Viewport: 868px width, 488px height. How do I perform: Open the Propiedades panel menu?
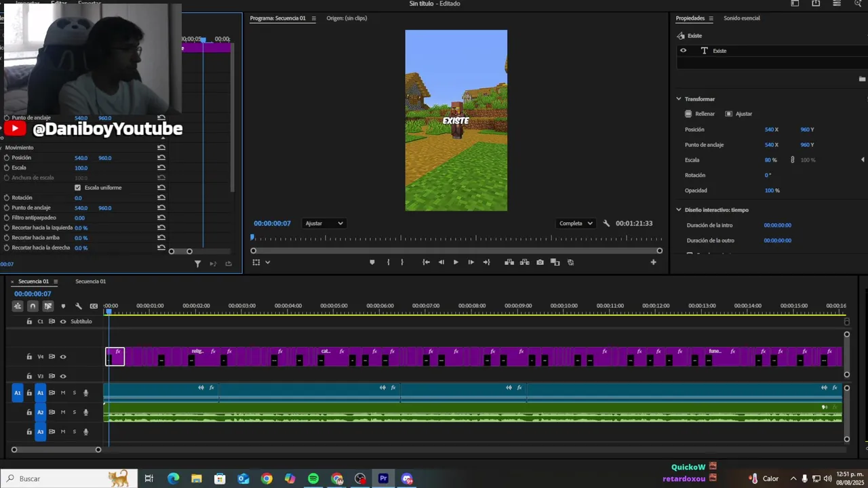point(711,18)
